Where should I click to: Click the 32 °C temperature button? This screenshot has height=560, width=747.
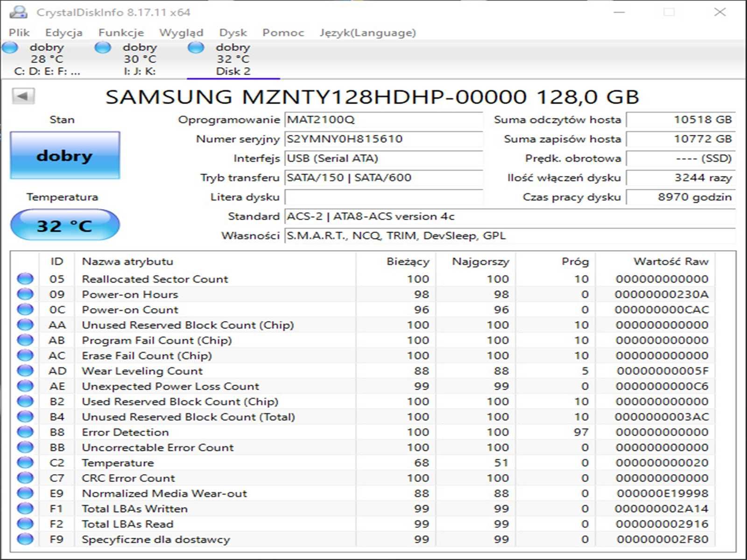[65, 225]
